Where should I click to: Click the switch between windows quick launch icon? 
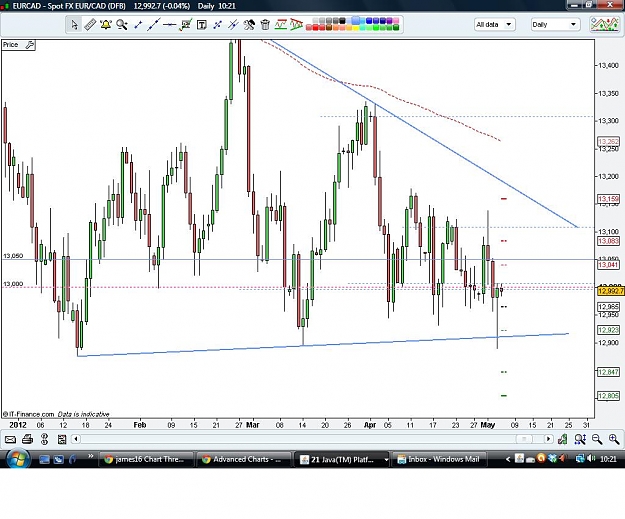click(x=59, y=460)
